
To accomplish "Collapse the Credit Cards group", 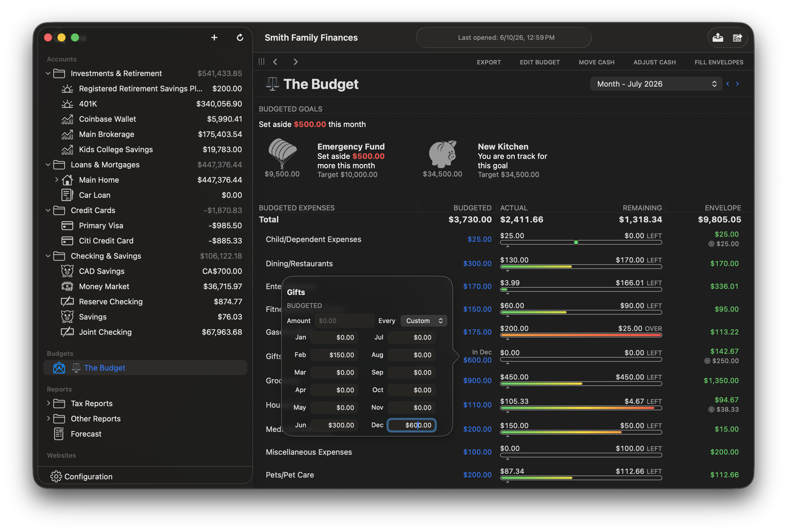I will (48, 210).
